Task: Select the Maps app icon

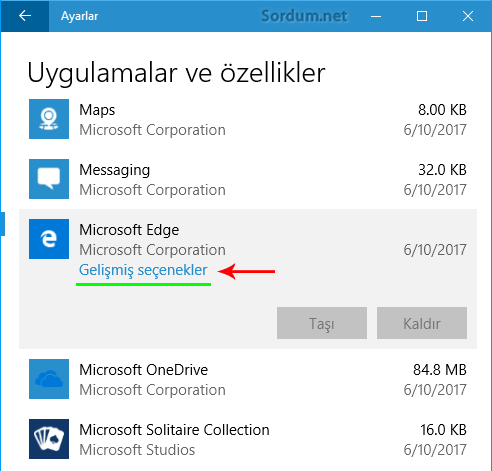Action: tap(49, 119)
